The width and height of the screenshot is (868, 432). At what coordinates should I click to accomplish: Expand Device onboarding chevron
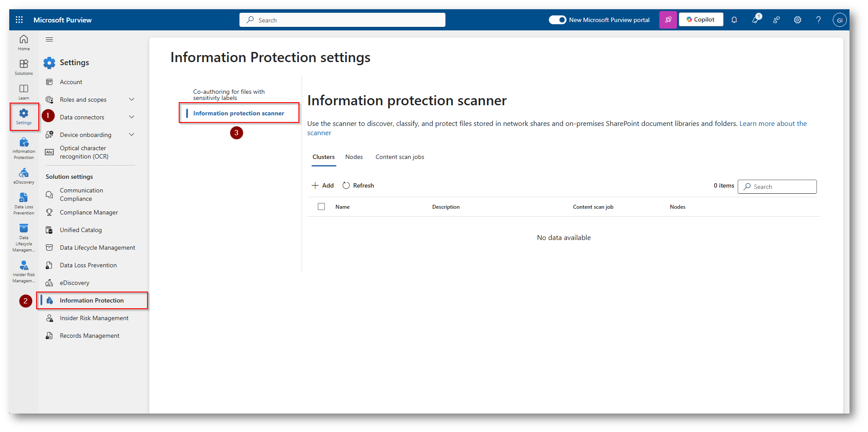coord(131,135)
